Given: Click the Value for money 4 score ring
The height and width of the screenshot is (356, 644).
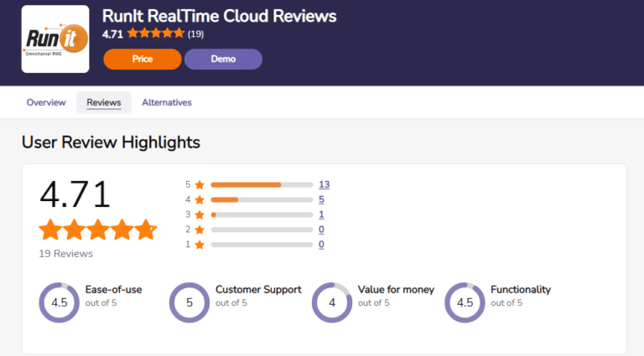Looking at the screenshot, I should pos(332,302).
